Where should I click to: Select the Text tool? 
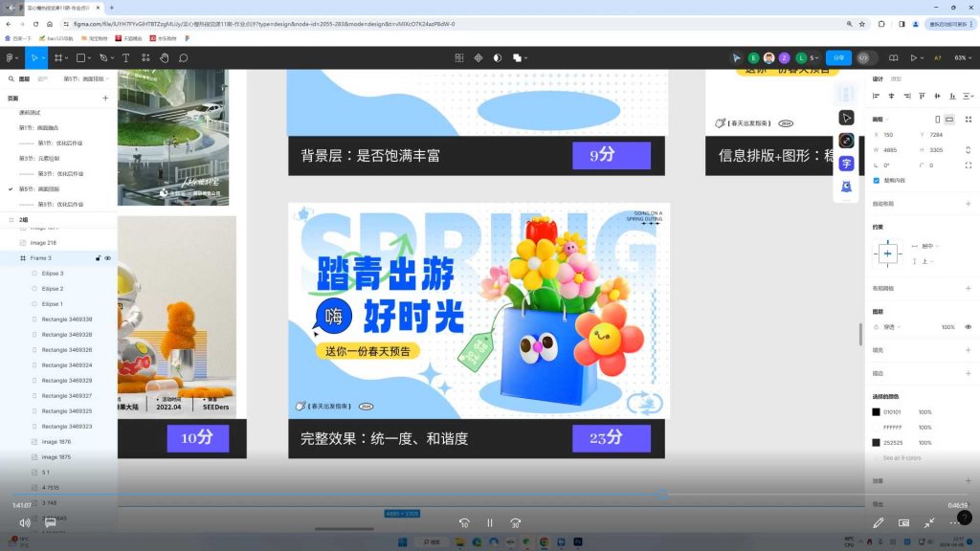click(125, 58)
